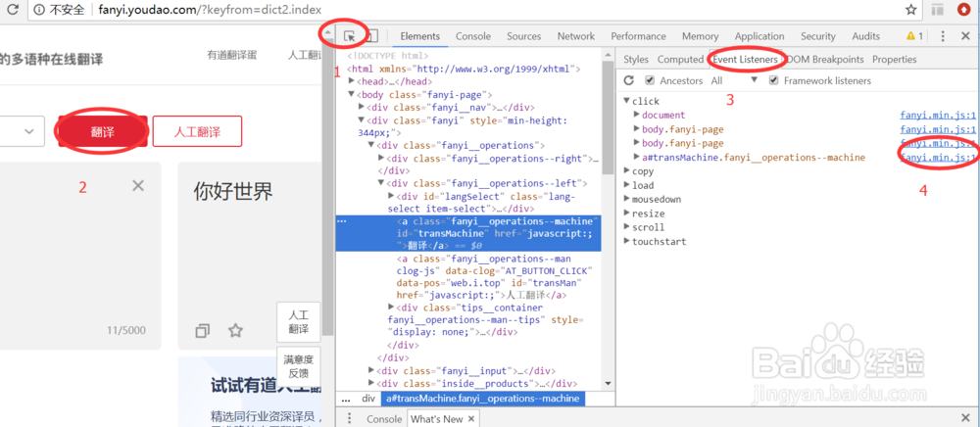
Task: Select the selected transMachine anchor node
Action: [x=468, y=233]
